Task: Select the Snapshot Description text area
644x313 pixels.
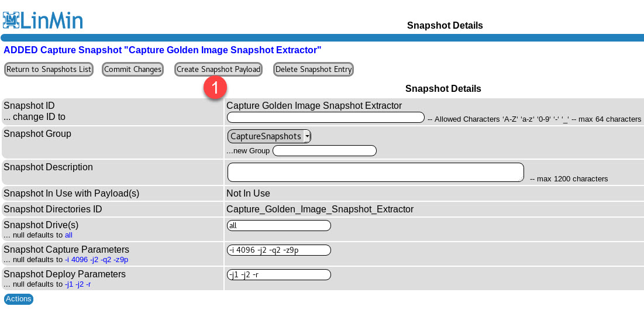Action: (x=374, y=173)
